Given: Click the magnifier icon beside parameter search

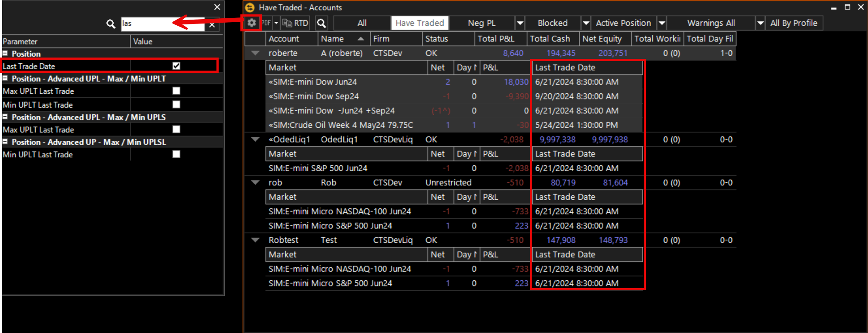Looking at the screenshot, I should (111, 24).
